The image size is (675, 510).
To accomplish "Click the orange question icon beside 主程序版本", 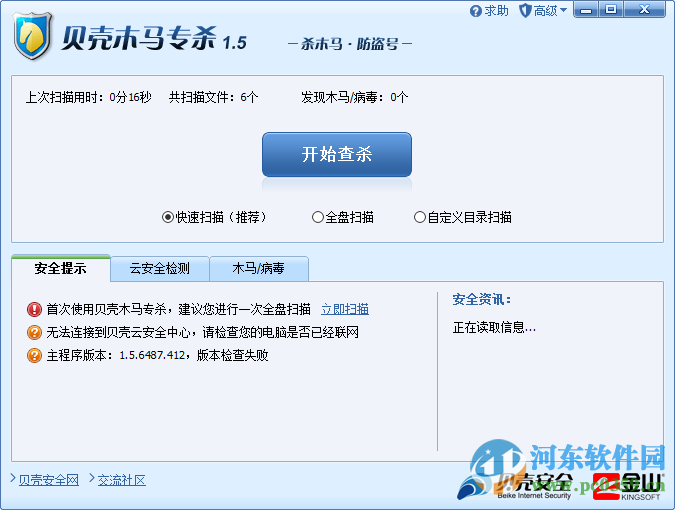I will [34, 355].
